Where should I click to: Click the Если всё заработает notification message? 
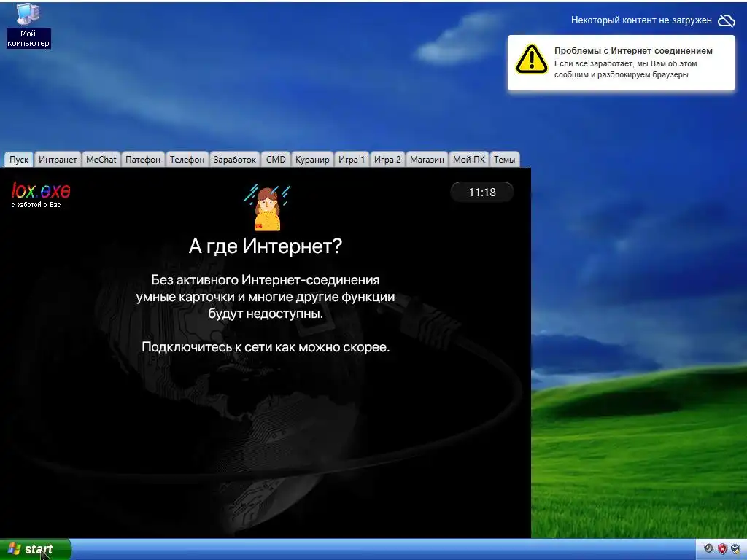pyautogui.click(x=625, y=69)
